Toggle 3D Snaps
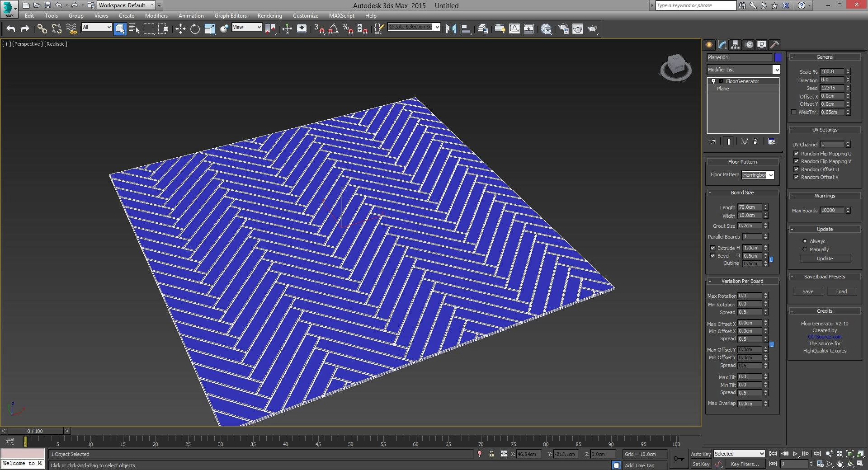868x470 pixels. [319, 29]
